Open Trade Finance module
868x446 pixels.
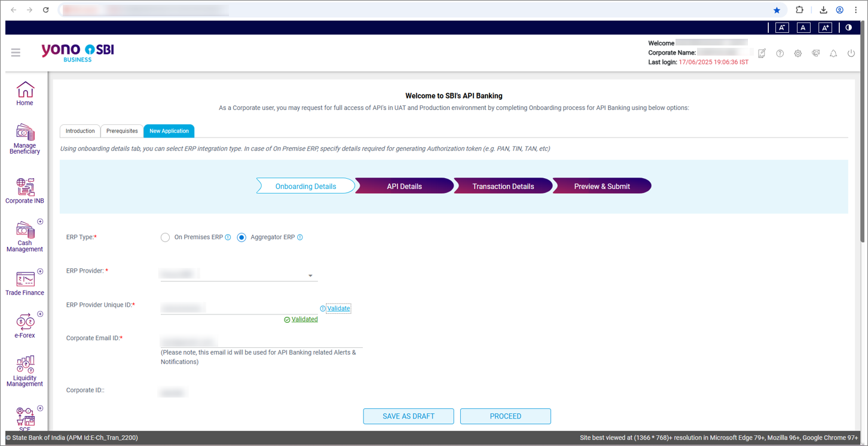coord(25,283)
